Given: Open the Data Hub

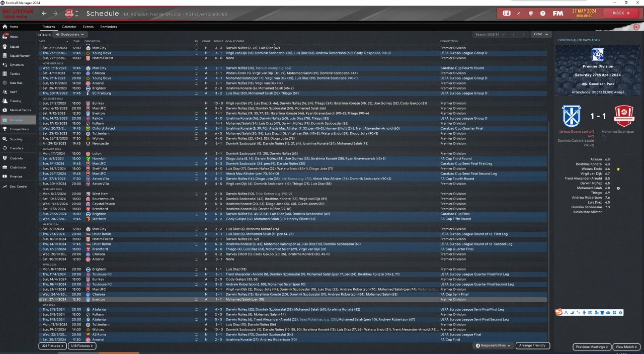Looking at the screenshot, I should pos(18,83).
